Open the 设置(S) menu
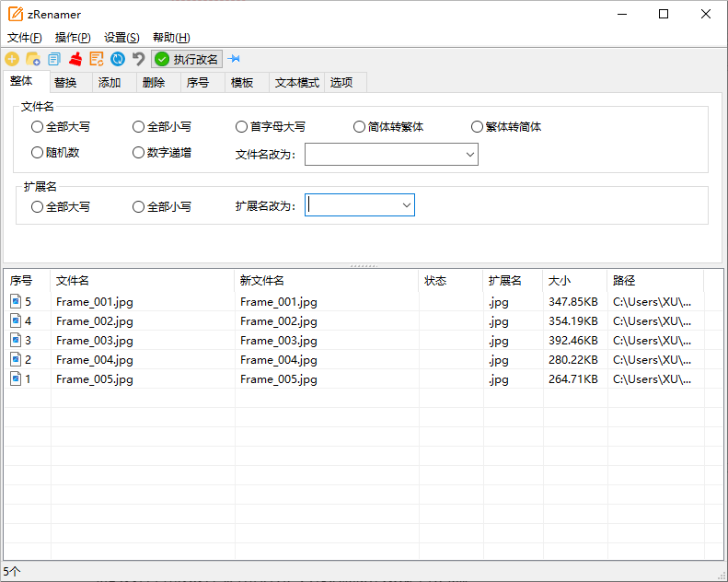The width and height of the screenshot is (728, 582). coord(121,38)
